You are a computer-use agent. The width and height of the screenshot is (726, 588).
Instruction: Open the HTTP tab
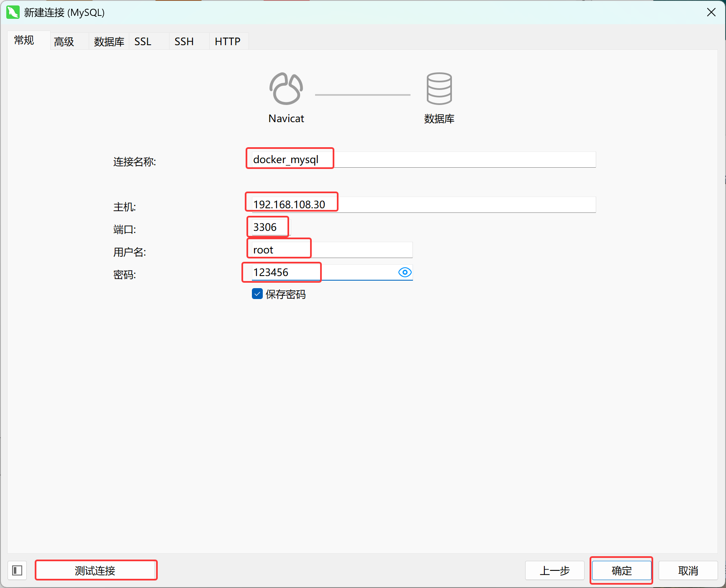click(x=229, y=41)
